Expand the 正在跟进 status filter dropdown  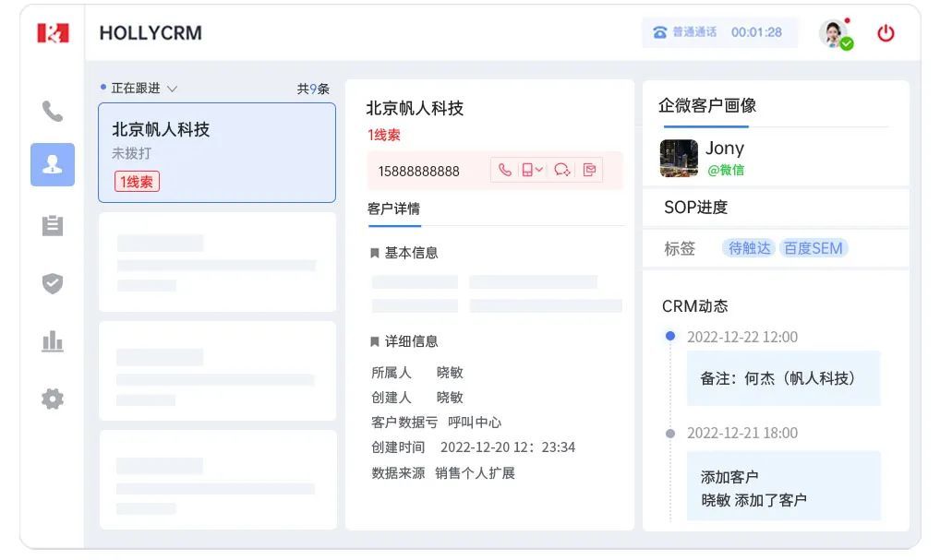(172, 89)
